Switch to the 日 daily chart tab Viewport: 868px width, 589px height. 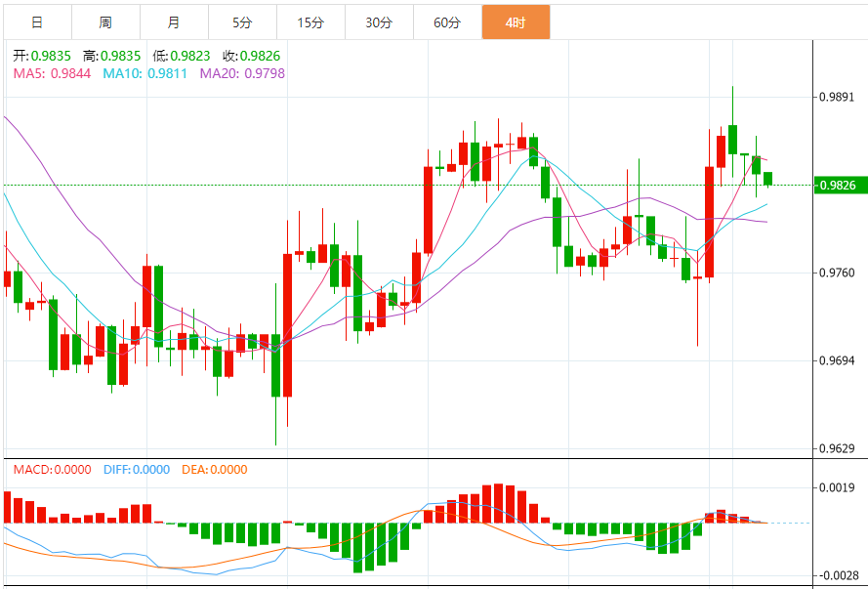(x=37, y=22)
